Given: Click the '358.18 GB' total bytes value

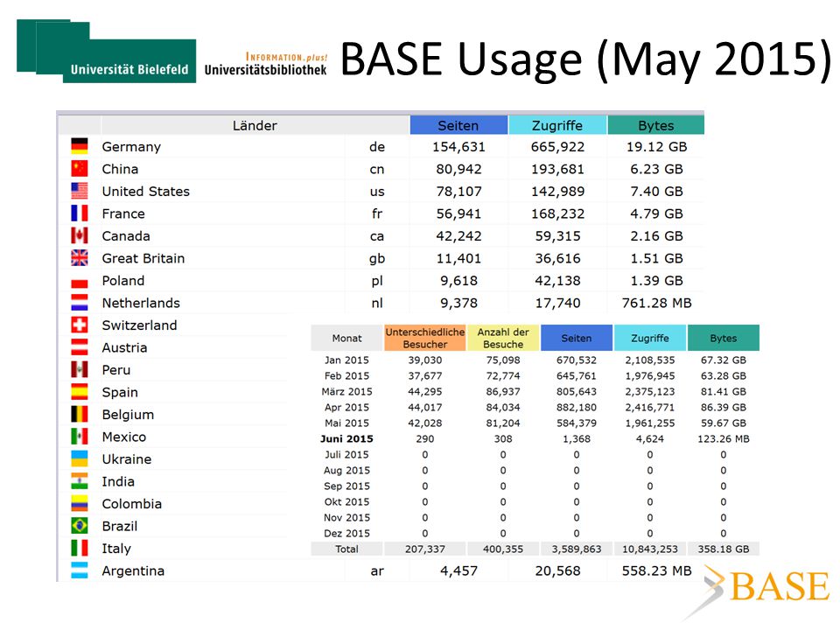Looking at the screenshot, I should 724,549.
